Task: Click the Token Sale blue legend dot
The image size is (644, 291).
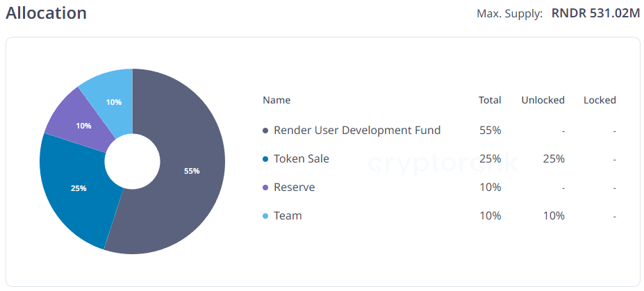Action: tap(265, 159)
